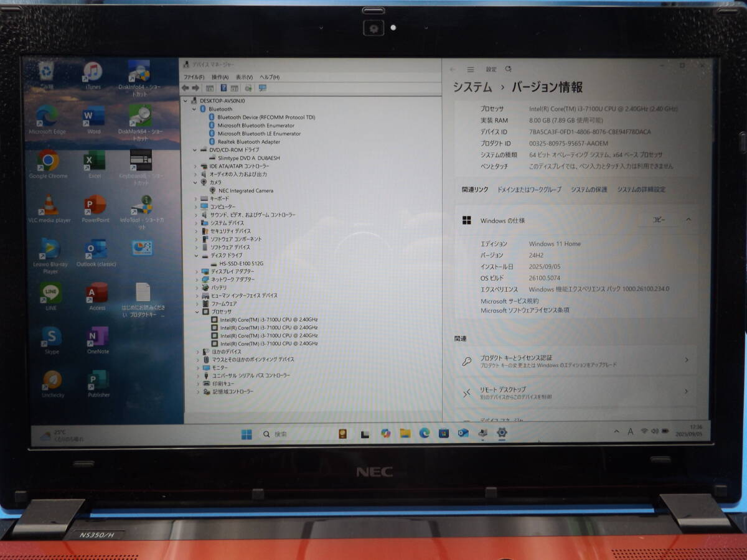
Task: Select Slimtype DVD A DU8AESH device
Action: pos(243,158)
